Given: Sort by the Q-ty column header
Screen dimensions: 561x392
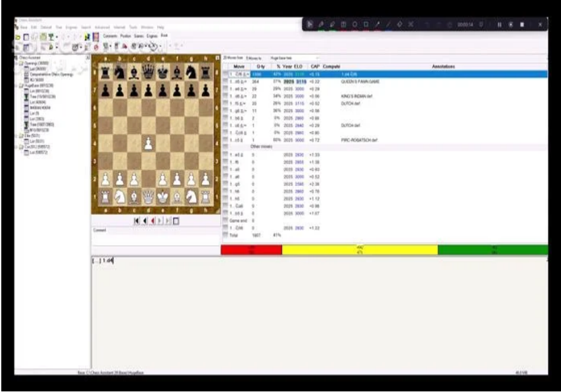Looking at the screenshot, I should pos(260,66).
